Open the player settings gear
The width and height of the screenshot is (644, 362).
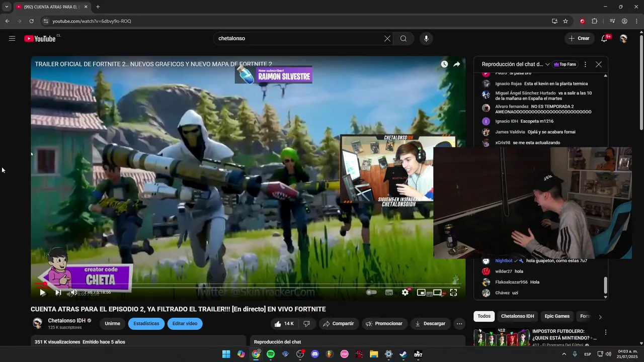[405, 293]
